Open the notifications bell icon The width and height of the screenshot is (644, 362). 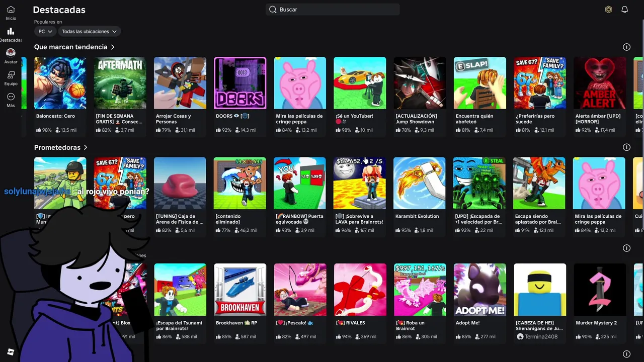[x=624, y=10]
